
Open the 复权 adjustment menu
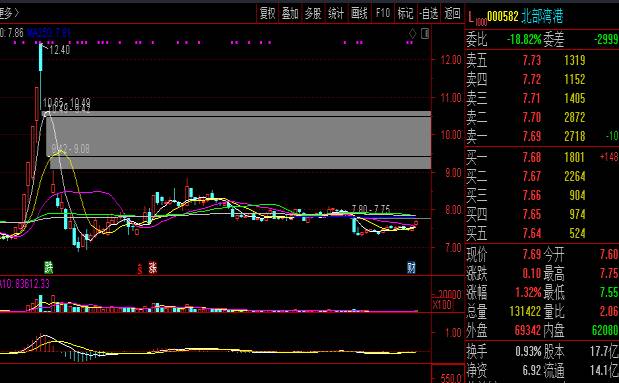pyautogui.click(x=267, y=13)
